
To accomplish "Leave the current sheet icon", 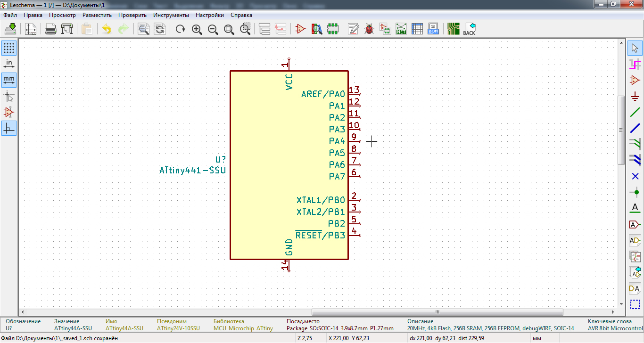I will (x=281, y=29).
